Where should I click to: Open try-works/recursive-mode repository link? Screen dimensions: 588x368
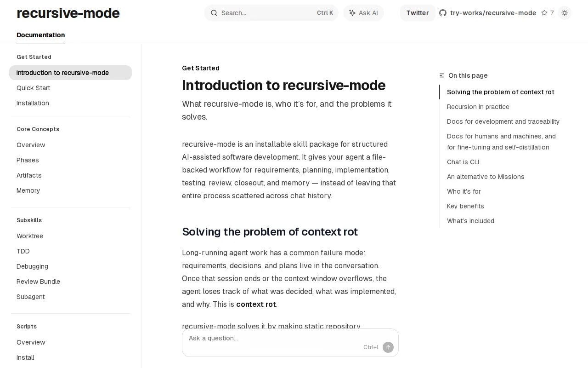(x=493, y=13)
